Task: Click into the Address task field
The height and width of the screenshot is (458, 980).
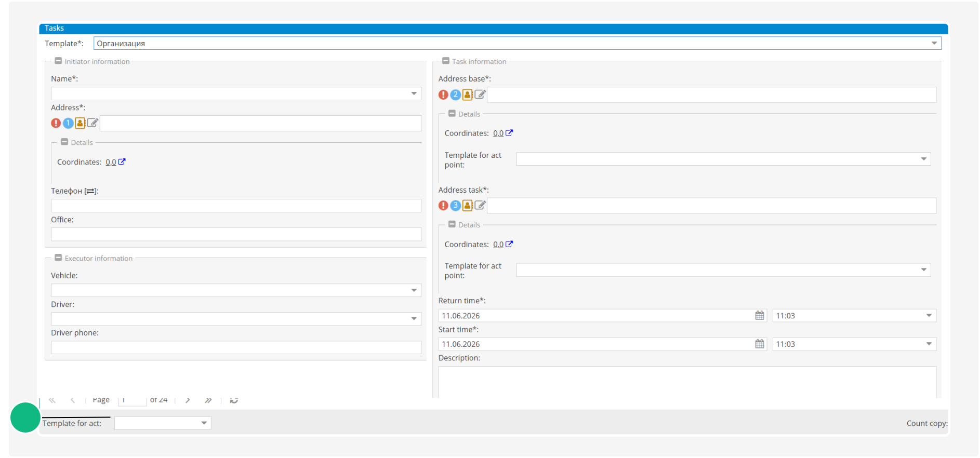Action: (711, 206)
